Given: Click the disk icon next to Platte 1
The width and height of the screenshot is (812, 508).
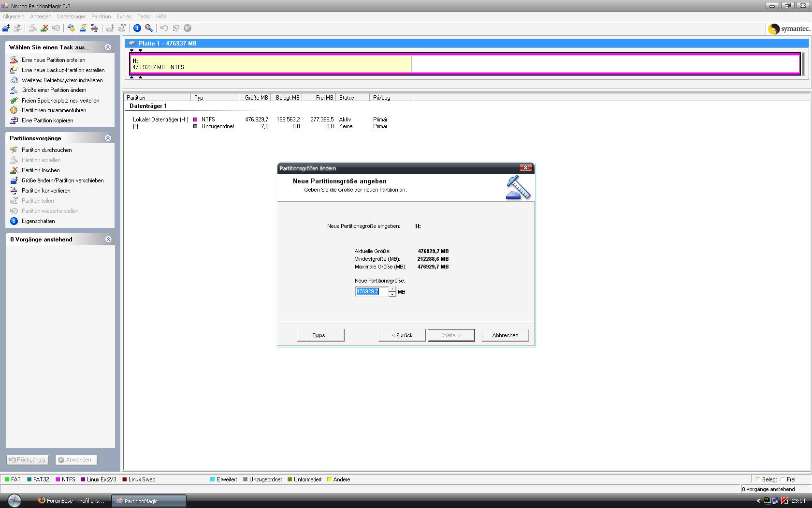Looking at the screenshot, I should (132, 43).
